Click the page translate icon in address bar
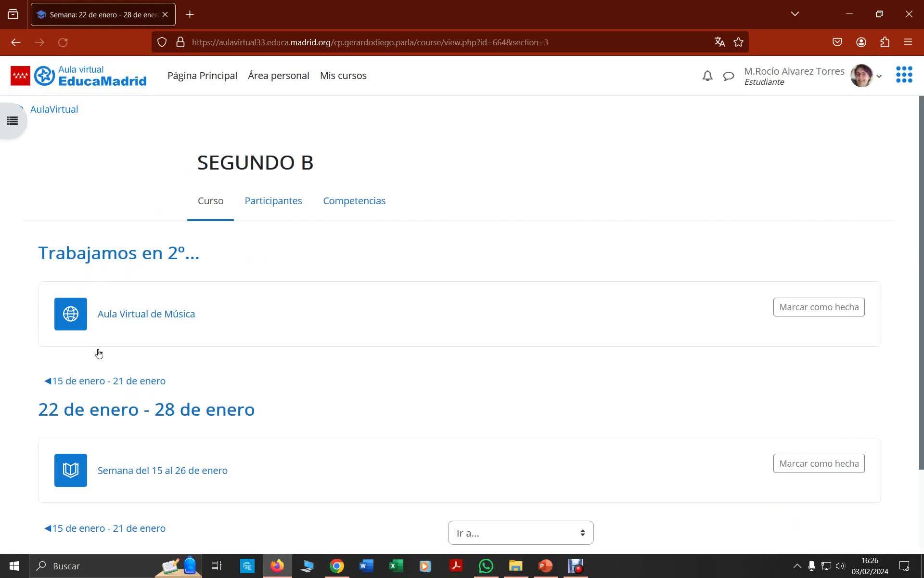The image size is (924, 578). click(x=719, y=42)
